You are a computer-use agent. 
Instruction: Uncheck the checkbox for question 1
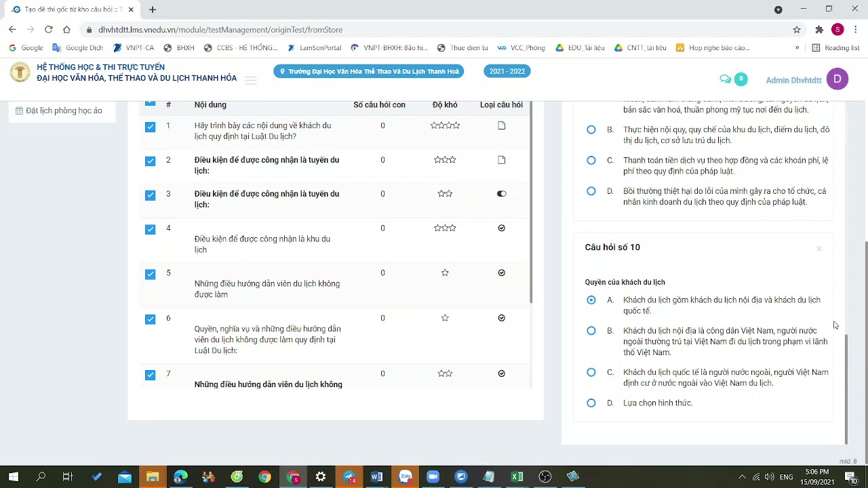[x=150, y=127]
